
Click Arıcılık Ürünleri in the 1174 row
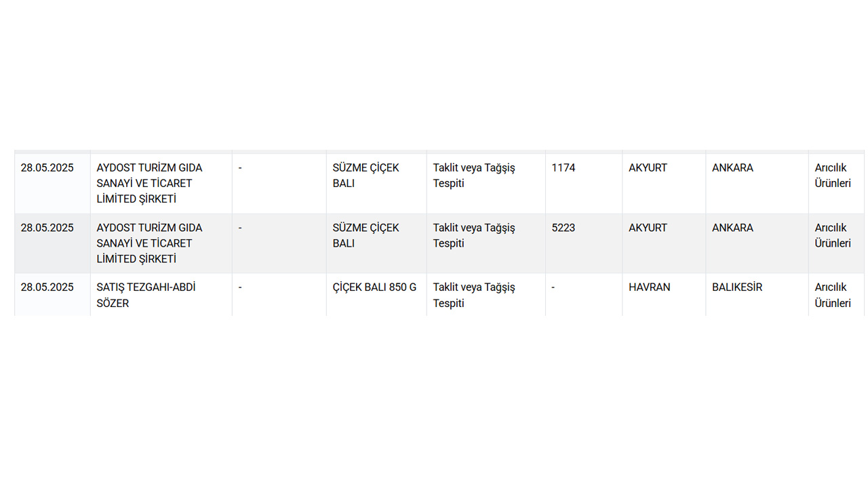(832, 176)
